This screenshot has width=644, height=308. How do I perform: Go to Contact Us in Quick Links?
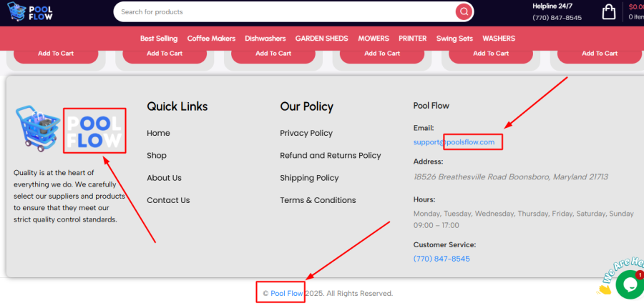168,200
